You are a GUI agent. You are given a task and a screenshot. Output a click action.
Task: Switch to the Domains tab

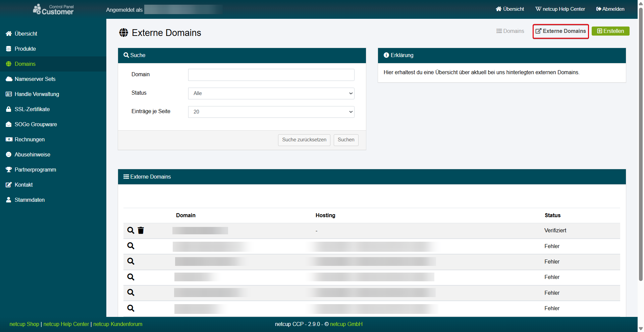coord(510,31)
